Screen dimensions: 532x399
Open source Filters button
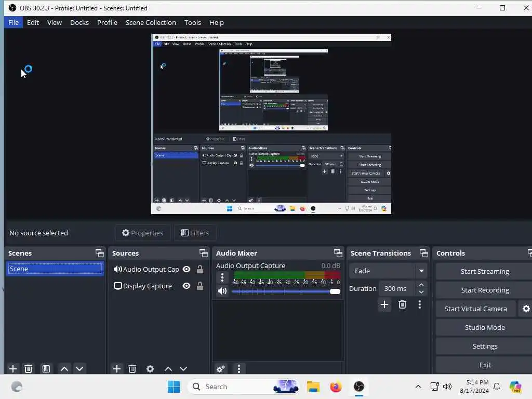pyautogui.click(x=195, y=233)
